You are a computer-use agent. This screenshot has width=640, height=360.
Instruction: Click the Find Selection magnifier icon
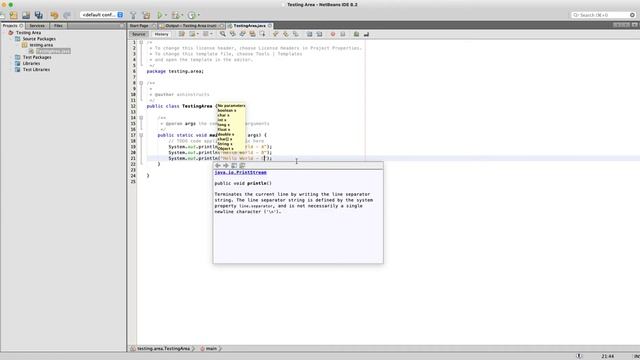pyautogui.click(x=222, y=34)
